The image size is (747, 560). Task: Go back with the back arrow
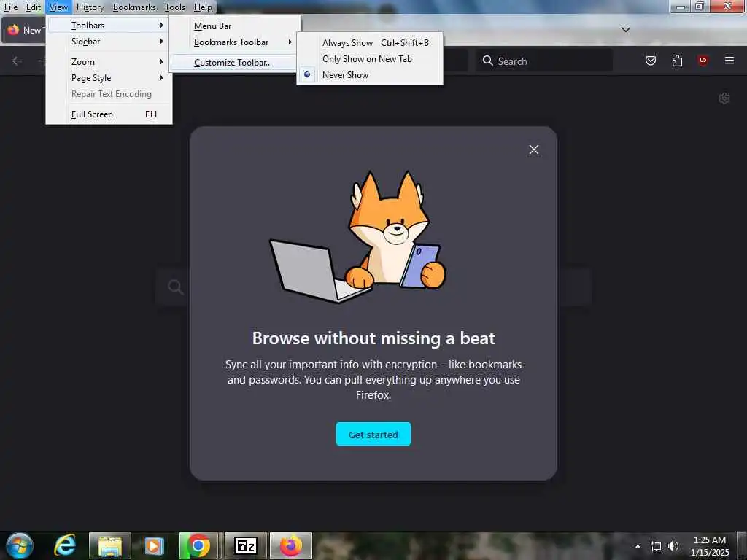tap(18, 61)
